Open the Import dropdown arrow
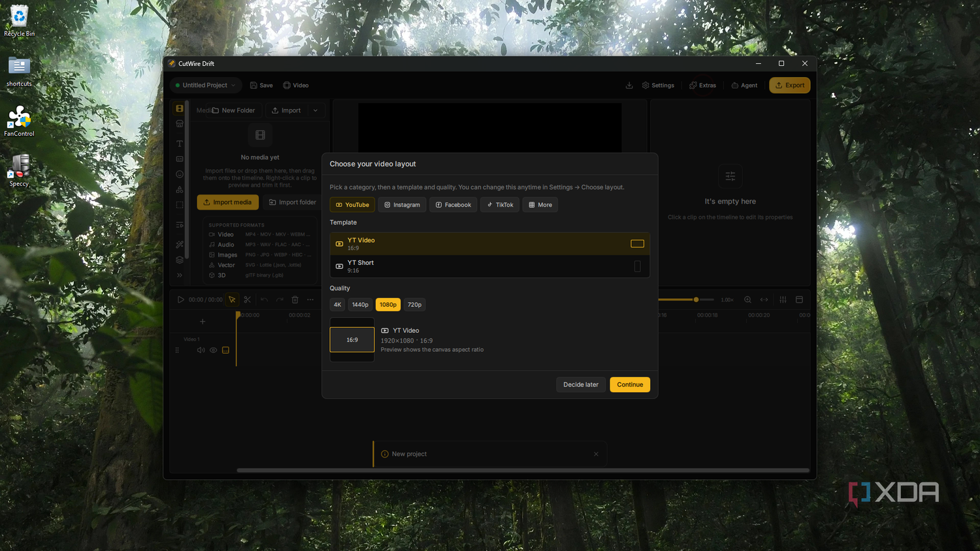980x551 pixels. [316, 110]
